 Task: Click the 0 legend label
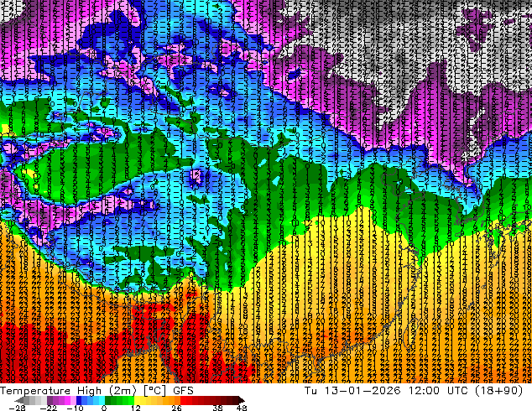pyautogui.click(x=104, y=408)
